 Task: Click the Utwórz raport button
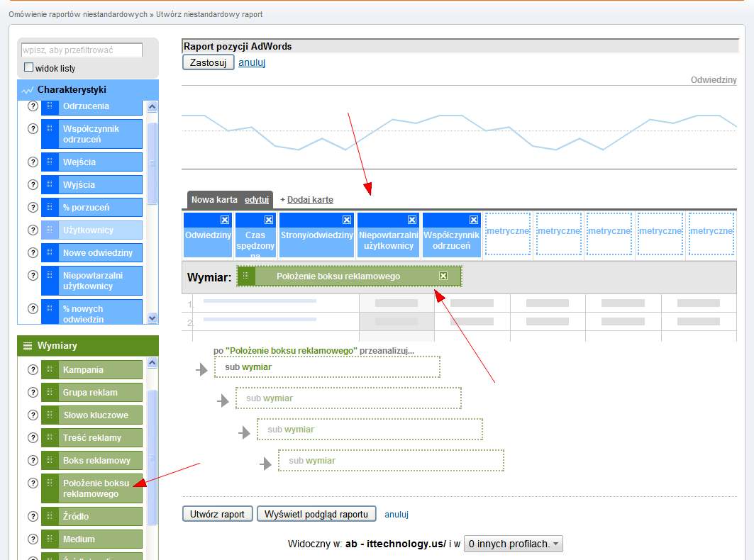pyautogui.click(x=218, y=514)
